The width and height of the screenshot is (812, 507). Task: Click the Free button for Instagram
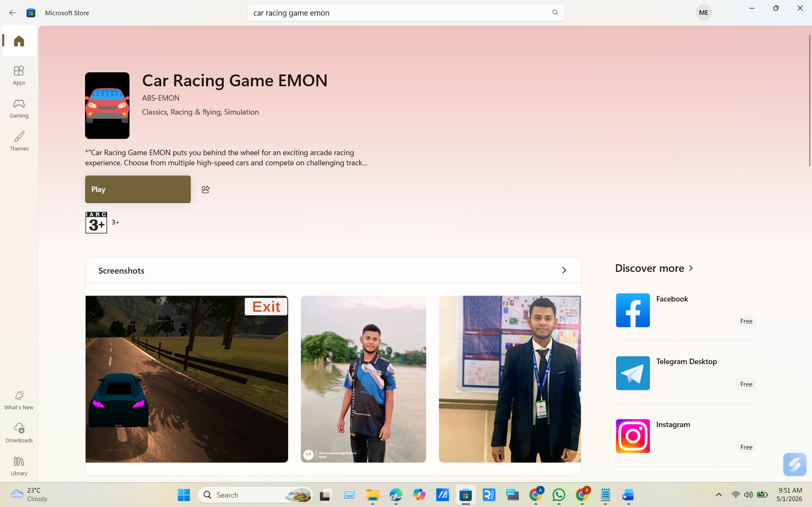point(746,447)
